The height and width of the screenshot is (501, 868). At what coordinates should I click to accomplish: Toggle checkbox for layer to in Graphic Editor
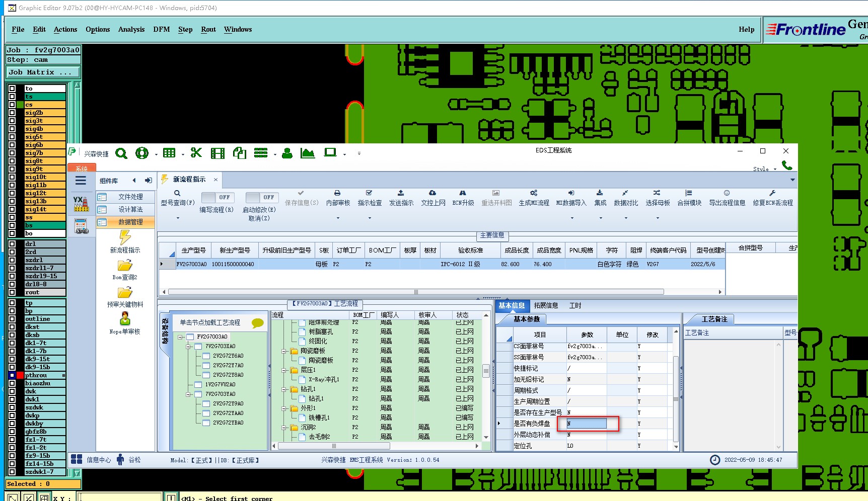click(x=12, y=89)
